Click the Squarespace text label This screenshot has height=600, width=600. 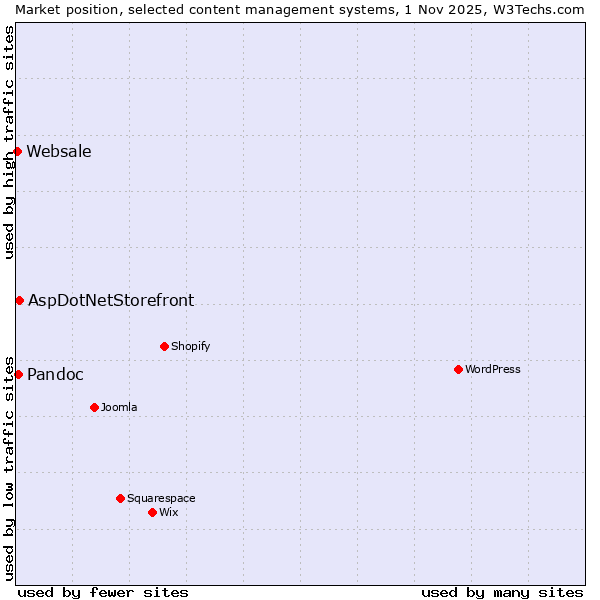point(161,498)
